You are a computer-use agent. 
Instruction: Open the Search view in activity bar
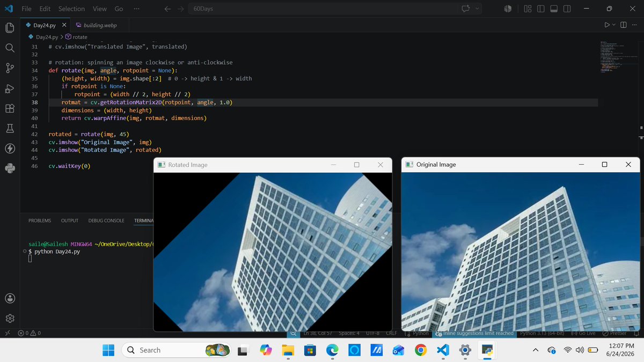(x=10, y=48)
